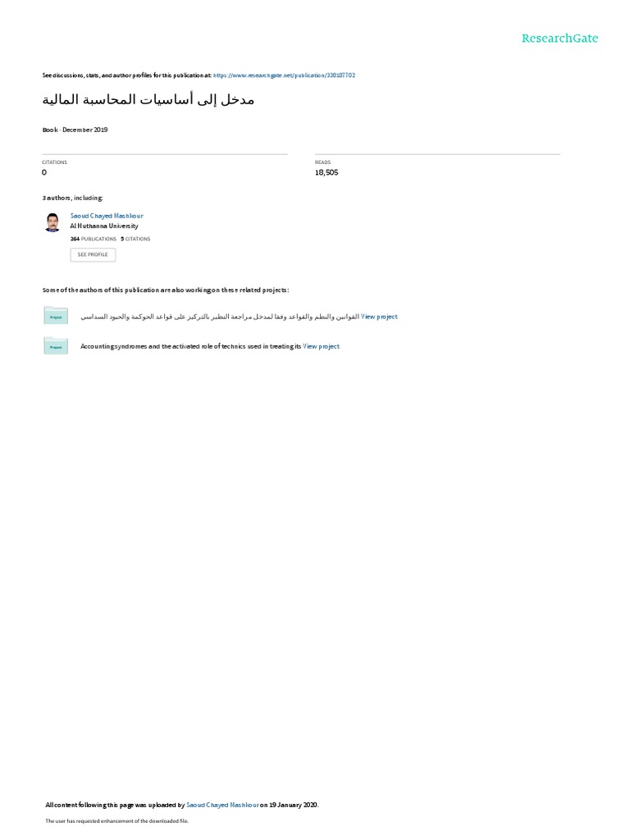The width and height of the screenshot is (630, 840).
Task: Click the Arabic related project title
Action: point(220,317)
